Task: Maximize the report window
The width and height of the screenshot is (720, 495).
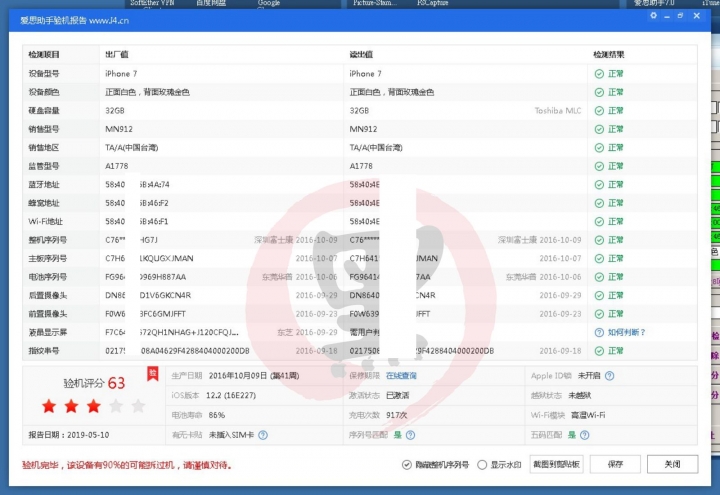Action: (x=681, y=16)
